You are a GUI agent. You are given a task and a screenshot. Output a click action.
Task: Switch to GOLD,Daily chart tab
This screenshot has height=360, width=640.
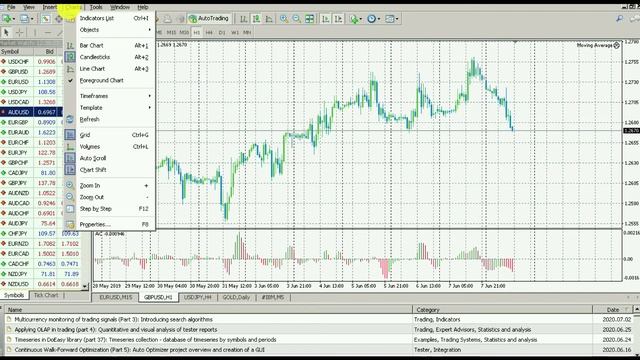(236, 297)
